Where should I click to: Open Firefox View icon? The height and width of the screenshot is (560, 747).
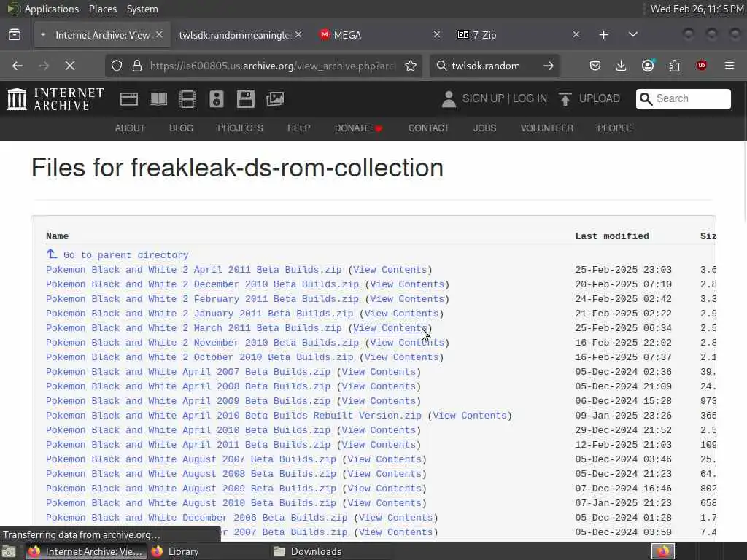pyautogui.click(x=15, y=35)
